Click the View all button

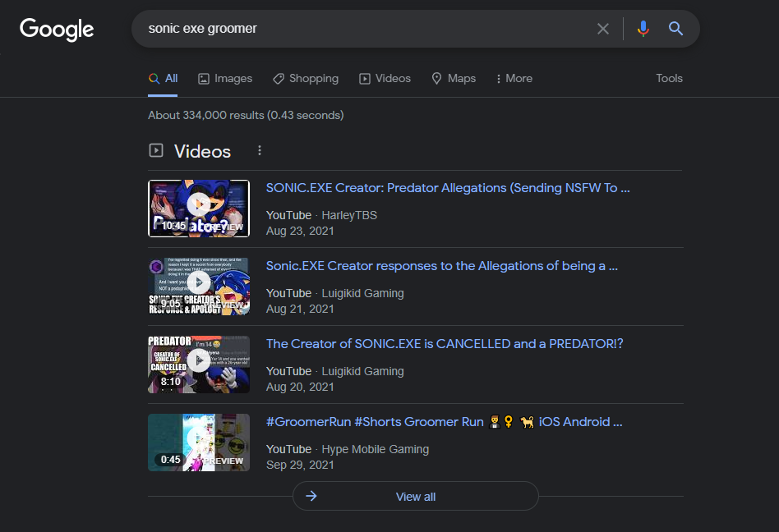point(416,496)
